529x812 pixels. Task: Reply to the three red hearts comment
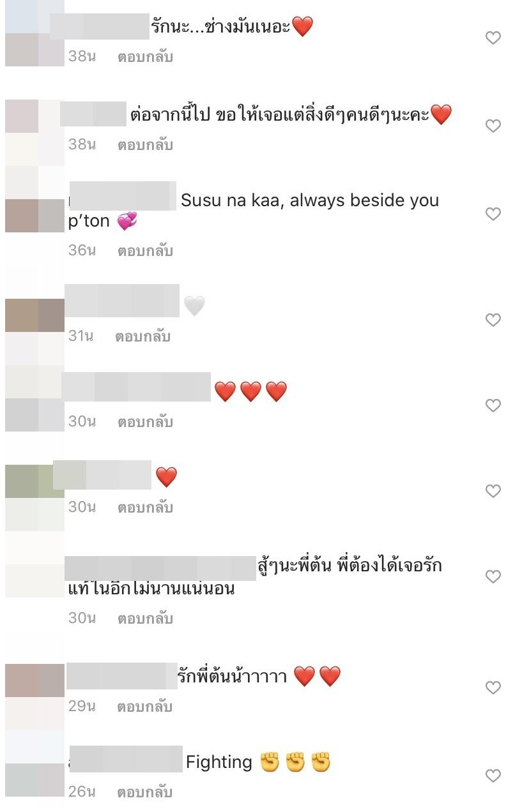click(x=145, y=422)
